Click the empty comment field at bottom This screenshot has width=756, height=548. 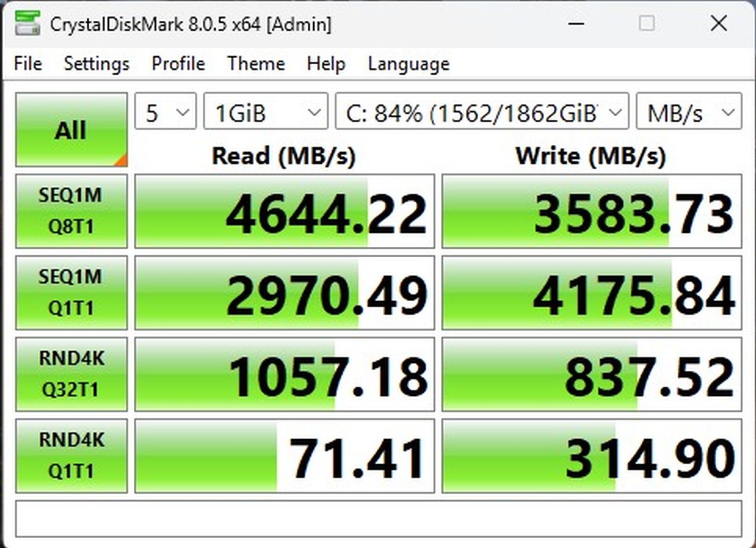[378, 519]
